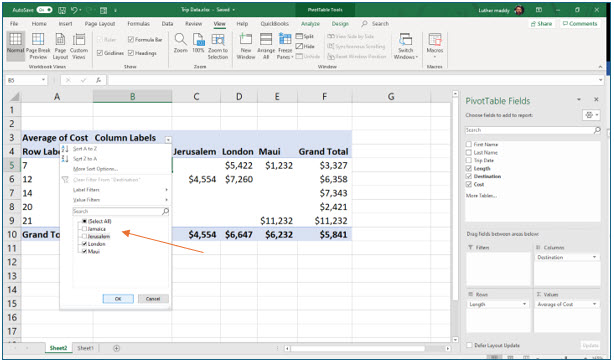Image resolution: width=614 pixels, height=362 pixels.
Task: Click the Share button
Action: tap(542, 24)
